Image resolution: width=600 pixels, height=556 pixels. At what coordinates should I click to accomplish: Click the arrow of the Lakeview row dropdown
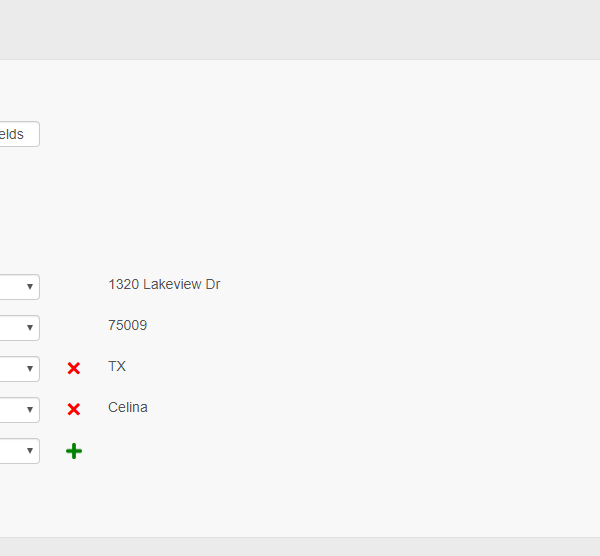point(30,287)
